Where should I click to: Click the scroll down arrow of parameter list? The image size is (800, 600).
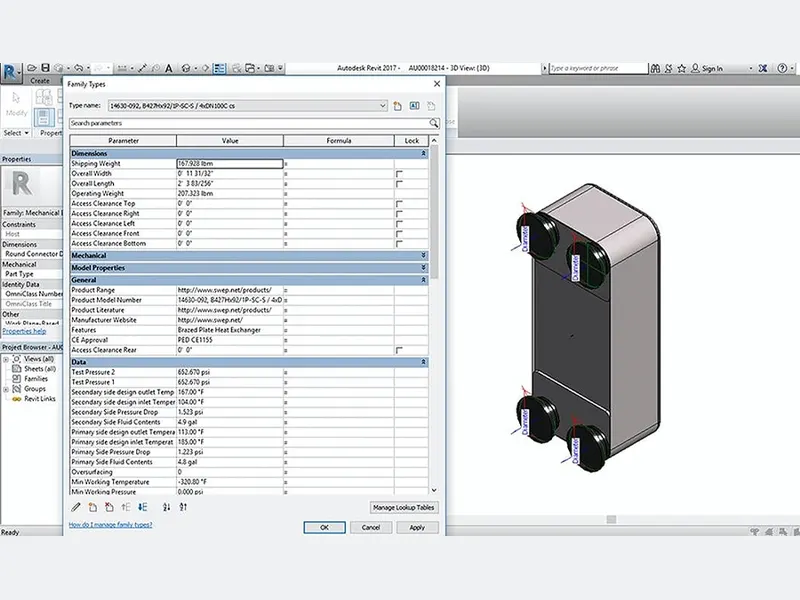point(434,490)
